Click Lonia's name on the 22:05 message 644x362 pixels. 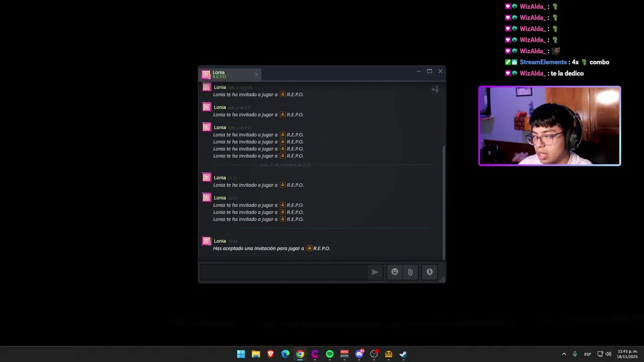point(220,198)
